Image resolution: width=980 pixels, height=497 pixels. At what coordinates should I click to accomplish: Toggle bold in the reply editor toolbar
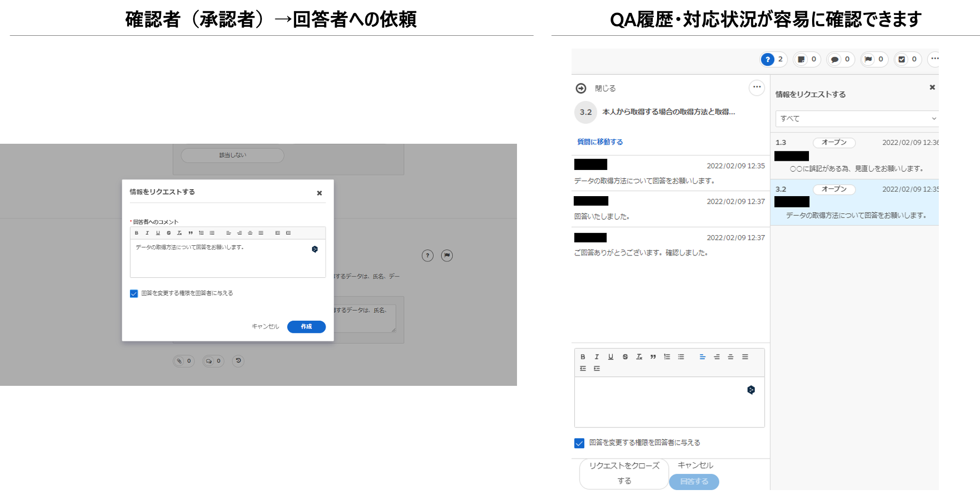[583, 357]
